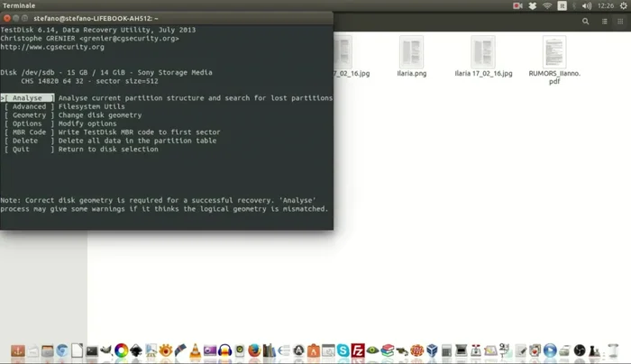This screenshot has height=364, width=631.
Task: Open the It keyboard layout indicator
Action: [562, 5]
